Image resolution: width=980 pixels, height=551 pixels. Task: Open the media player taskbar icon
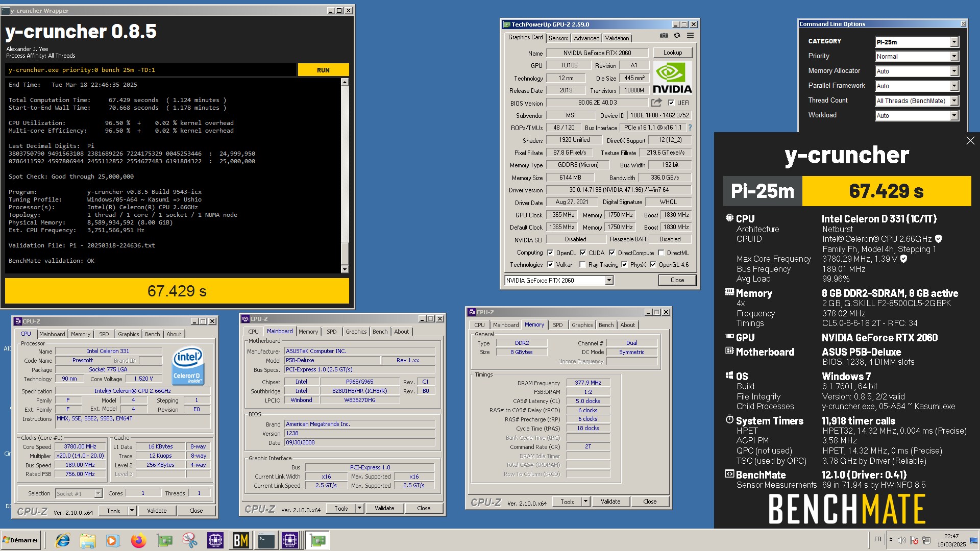click(x=113, y=540)
